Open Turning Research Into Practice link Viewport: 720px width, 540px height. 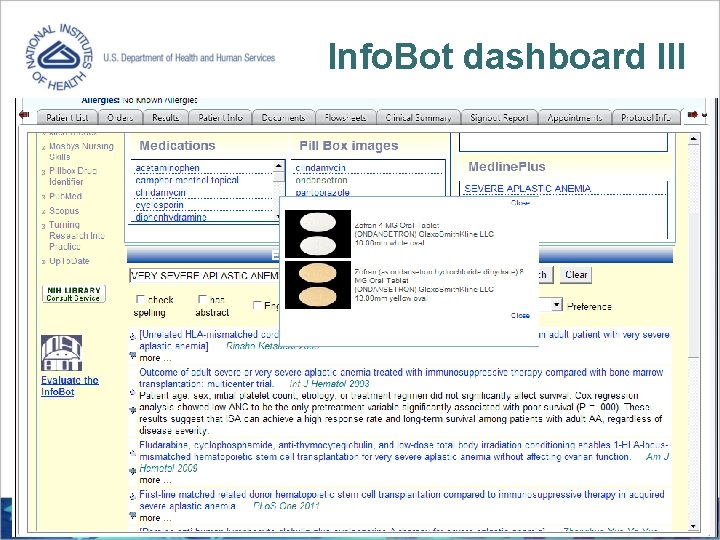click(77, 236)
